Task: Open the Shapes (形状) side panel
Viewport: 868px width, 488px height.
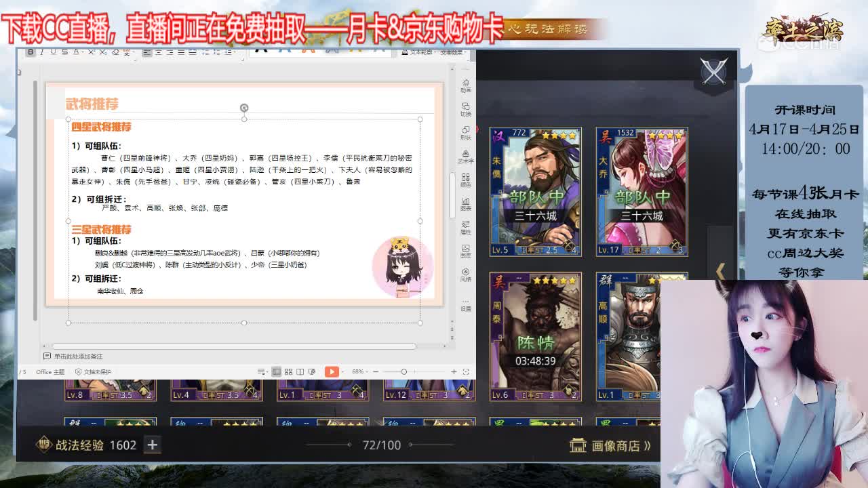Action: tap(466, 133)
